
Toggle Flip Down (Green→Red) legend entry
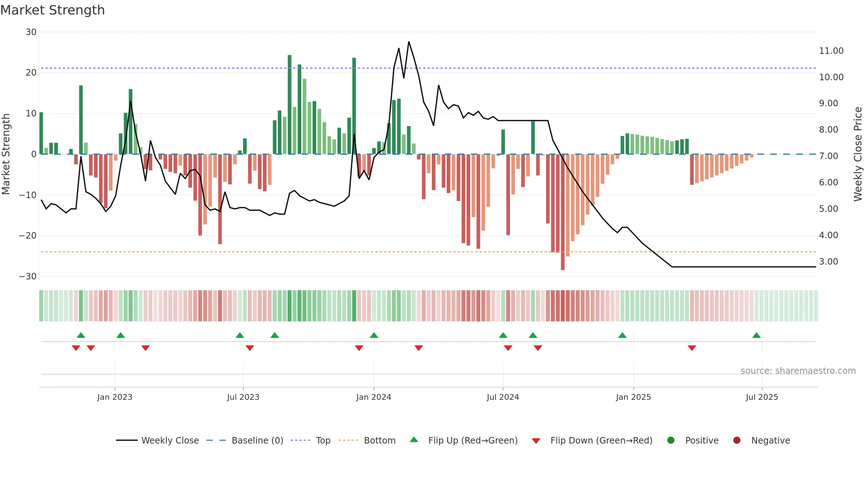pyautogui.click(x=592, y=440)
